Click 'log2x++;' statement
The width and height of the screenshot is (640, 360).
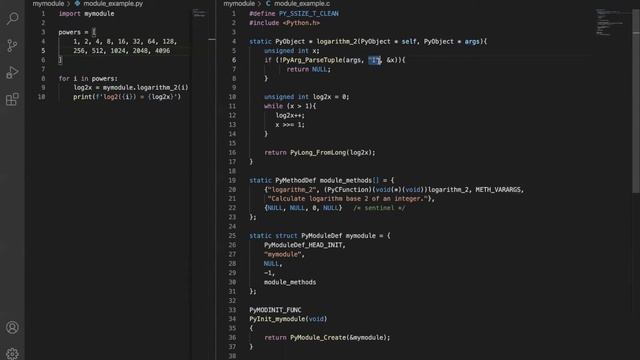pos(290,116)
